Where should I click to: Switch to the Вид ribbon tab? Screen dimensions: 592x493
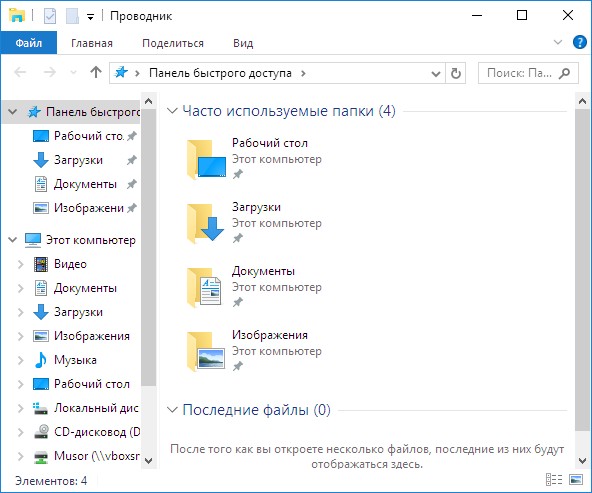click(243, 43)
